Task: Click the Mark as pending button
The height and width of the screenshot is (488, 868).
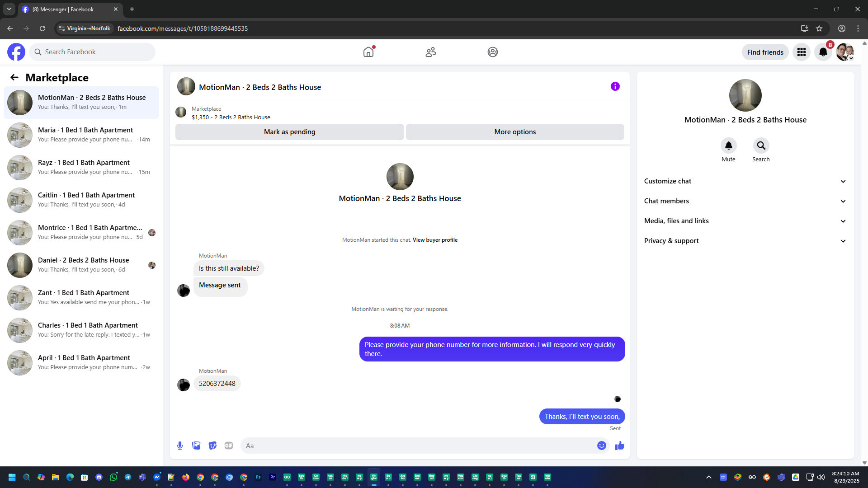Action: coord(289,132)
